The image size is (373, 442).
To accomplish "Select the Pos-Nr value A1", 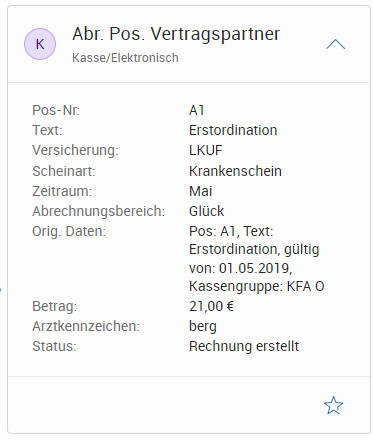I will pyautogui.click(x=197, y=110).
